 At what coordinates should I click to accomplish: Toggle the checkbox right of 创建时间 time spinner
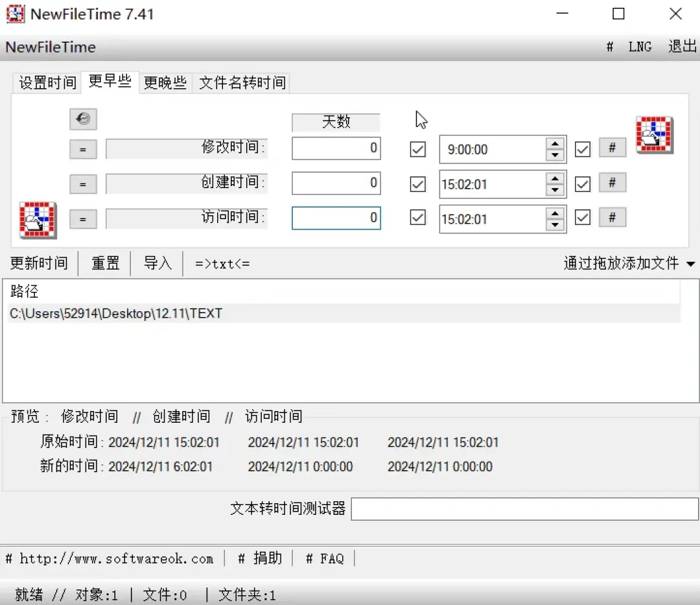click(x=583, y=184)
